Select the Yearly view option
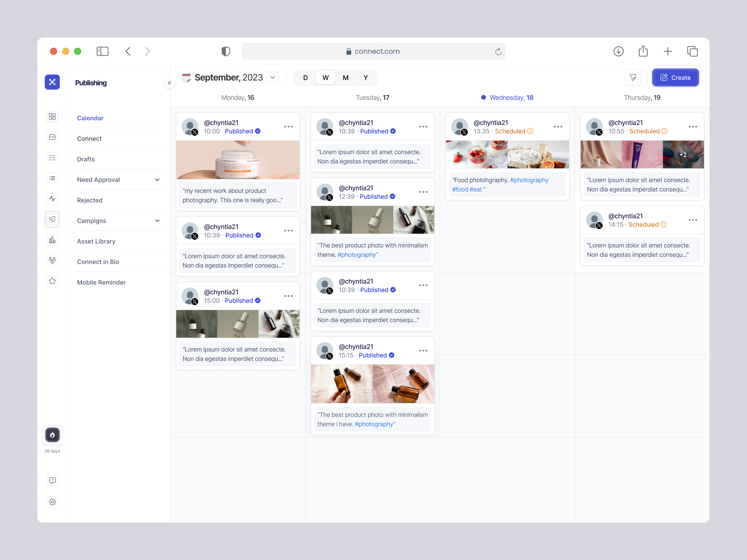This screenshot has width=747, height=560. tap(366, 77)
